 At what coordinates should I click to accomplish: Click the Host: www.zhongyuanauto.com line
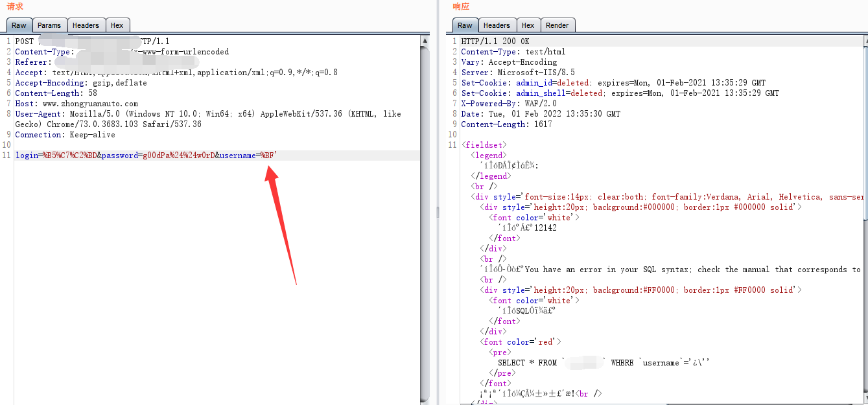[x=76, y=104]
